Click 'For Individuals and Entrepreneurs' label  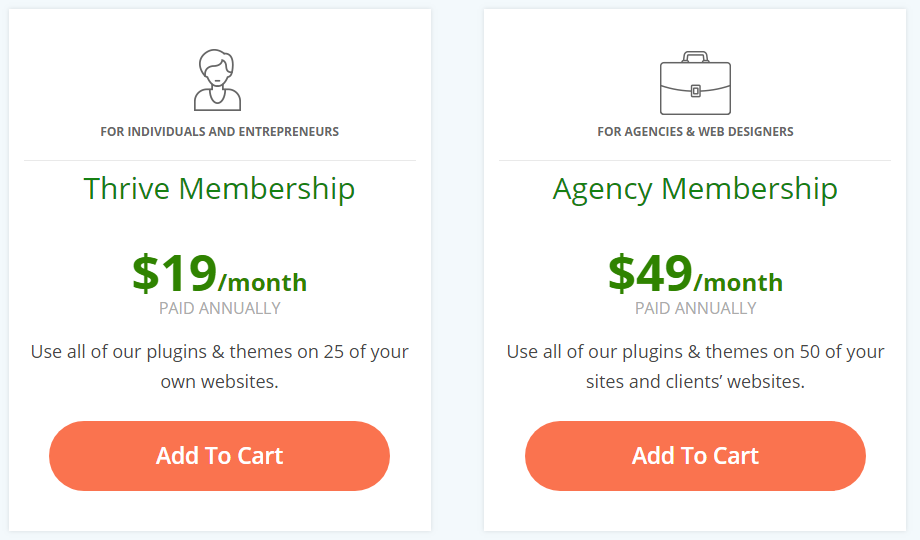click(x=219, y=131)
